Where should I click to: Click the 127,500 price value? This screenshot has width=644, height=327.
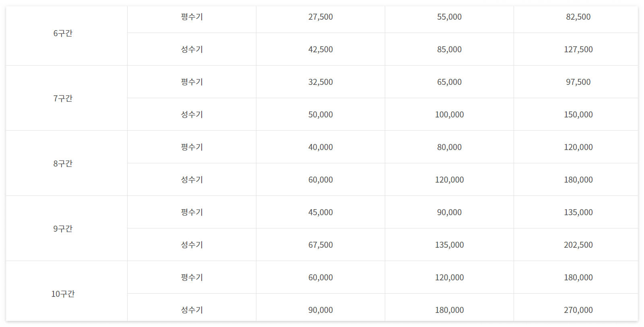(578, 49)
